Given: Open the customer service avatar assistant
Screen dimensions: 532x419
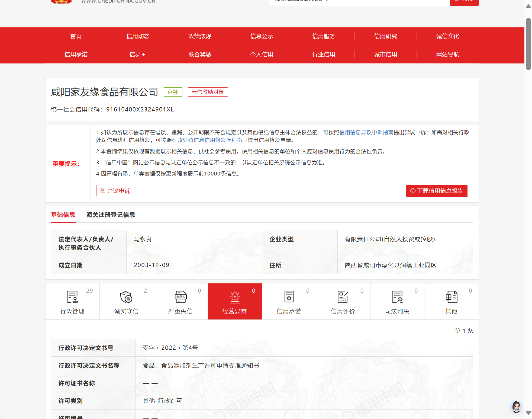Looking at the screenshot, I should click(516, 407).
